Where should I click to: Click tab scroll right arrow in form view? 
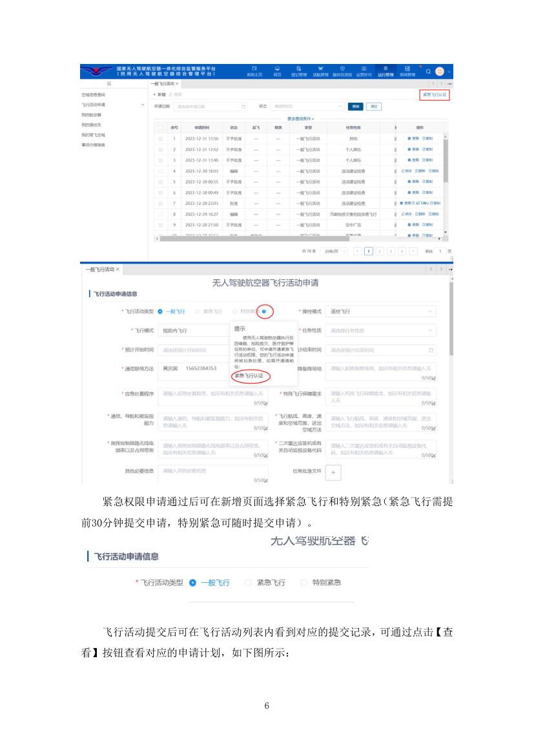pos(441,269)
